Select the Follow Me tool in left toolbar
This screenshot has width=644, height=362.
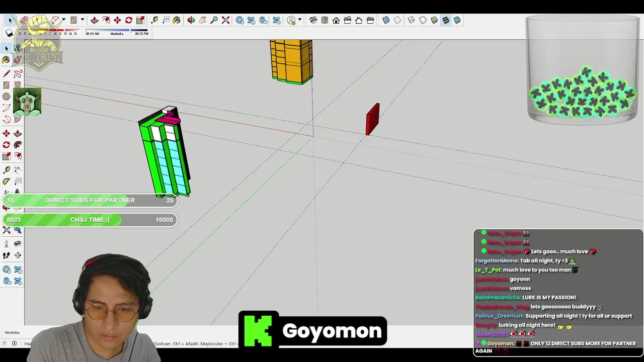click(18, 145)
